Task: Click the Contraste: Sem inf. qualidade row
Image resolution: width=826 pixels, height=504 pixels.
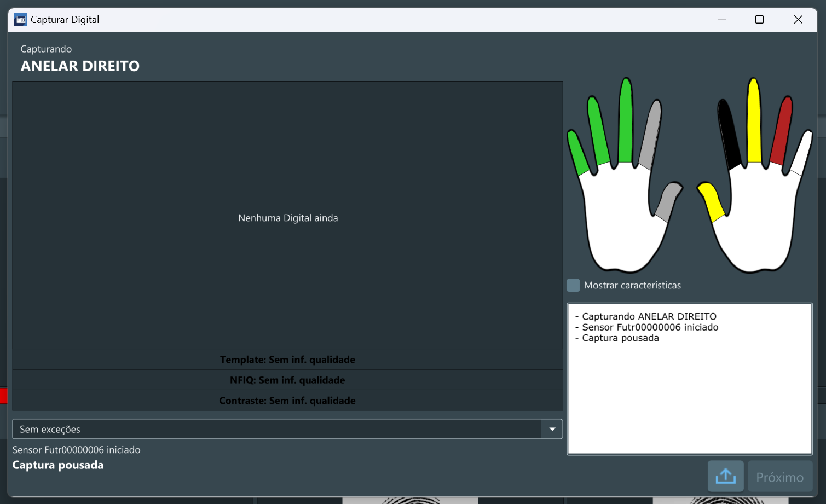Action: point(288,401)
